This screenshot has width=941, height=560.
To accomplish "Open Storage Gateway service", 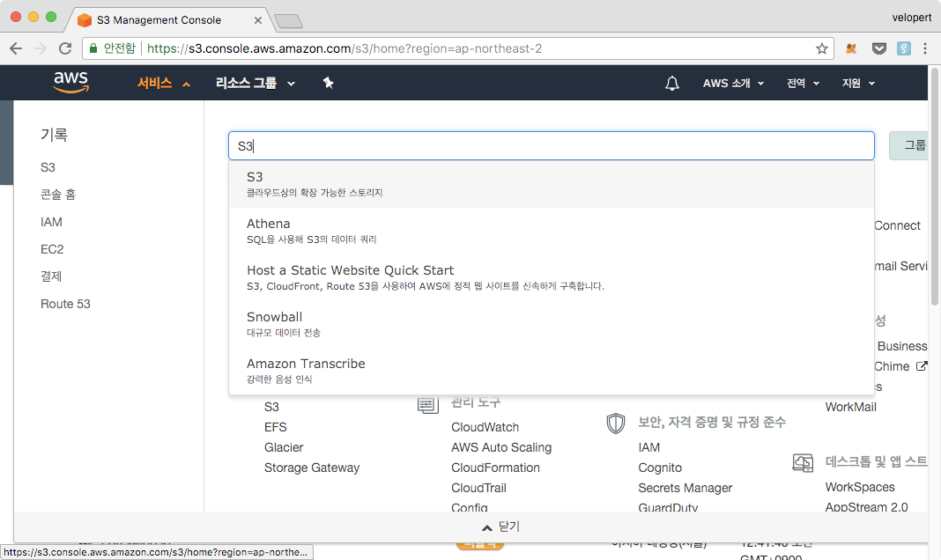I will [x=312, y=468].
